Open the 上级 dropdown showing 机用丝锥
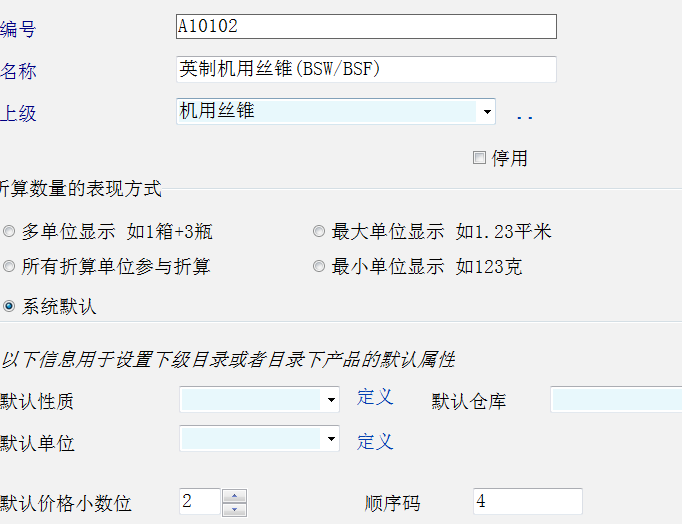The width and height of the screenshot is (682, 524). [x=487, y=112]
